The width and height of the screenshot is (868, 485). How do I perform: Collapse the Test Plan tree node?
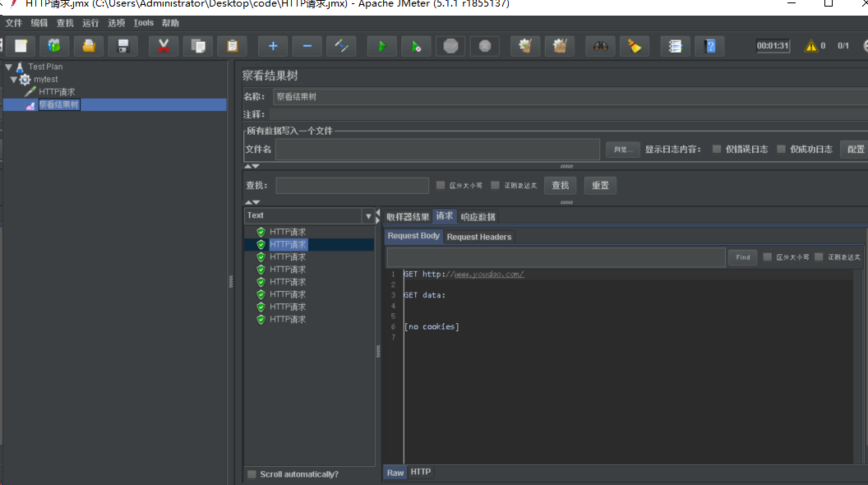(9, 67)
